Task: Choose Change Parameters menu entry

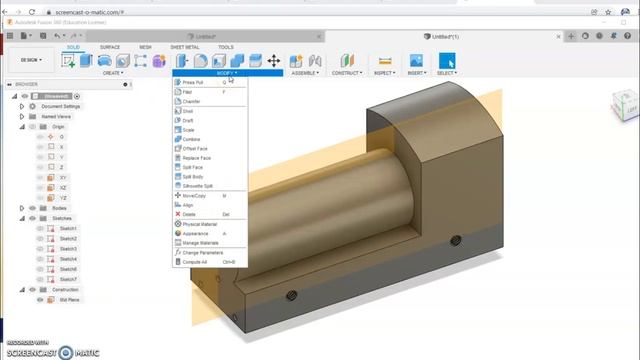Action: click(x=210, y=253)
